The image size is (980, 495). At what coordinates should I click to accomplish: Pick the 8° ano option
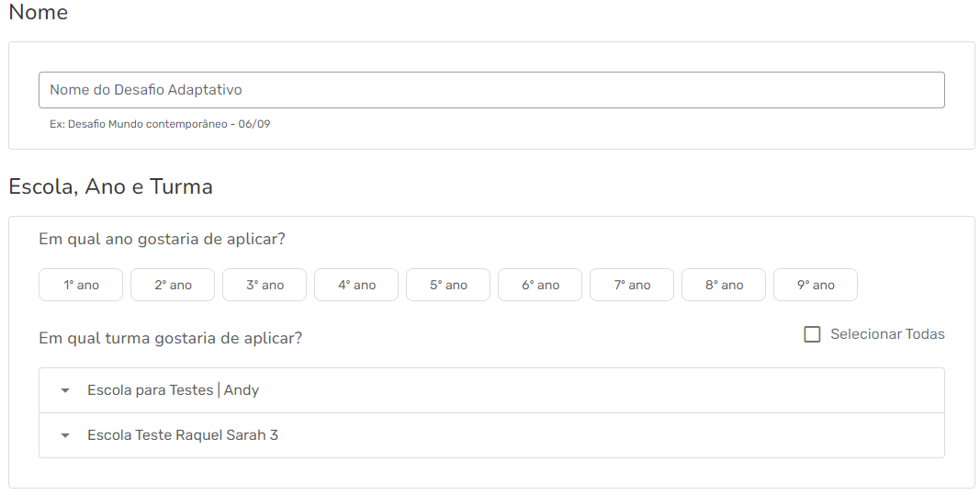724,285
